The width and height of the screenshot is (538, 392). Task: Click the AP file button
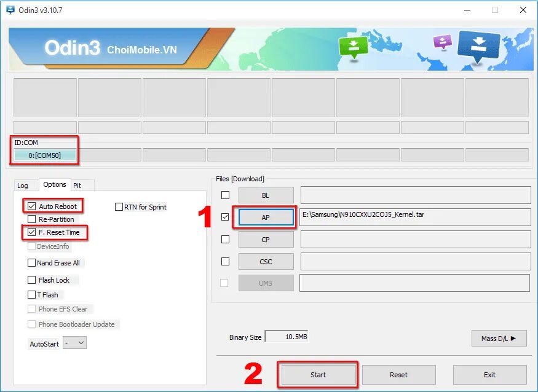click(x=266, y=217)
